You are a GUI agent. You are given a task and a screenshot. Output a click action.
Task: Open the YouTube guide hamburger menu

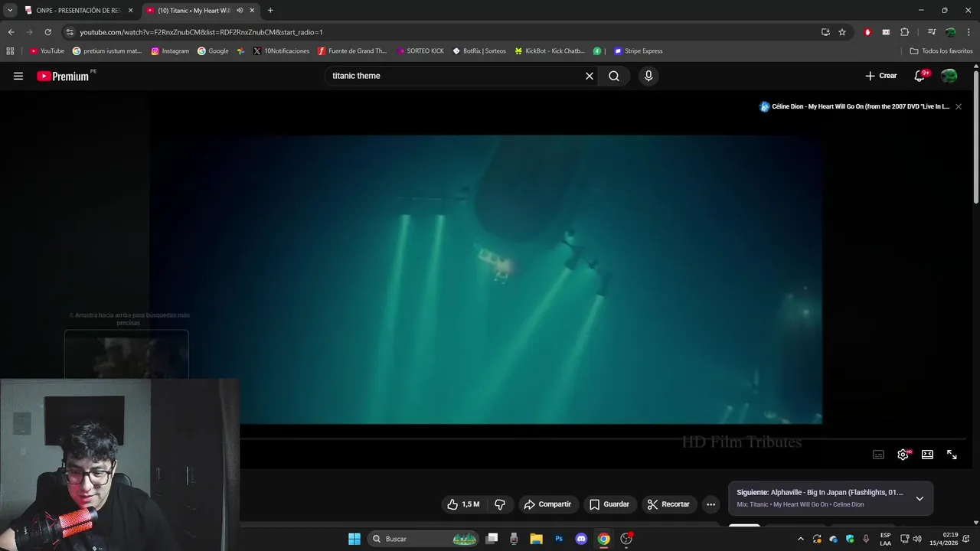tap(18, 76)
